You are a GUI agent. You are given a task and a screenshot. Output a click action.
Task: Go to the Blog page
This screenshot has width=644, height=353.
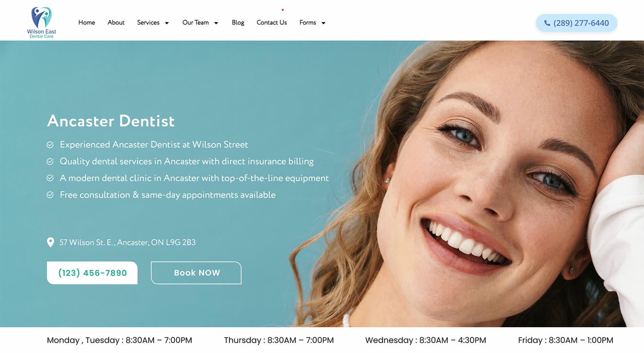238,23
